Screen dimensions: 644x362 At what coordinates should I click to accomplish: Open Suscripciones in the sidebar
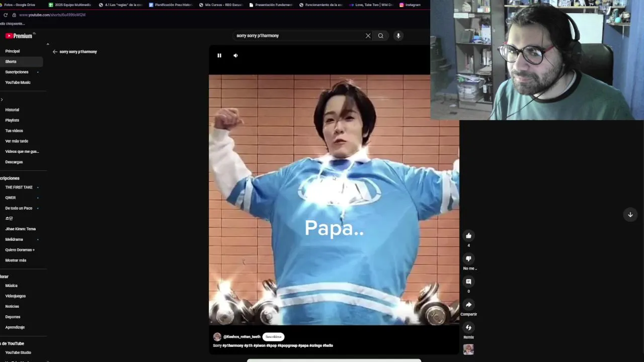[x=17, y=72]
